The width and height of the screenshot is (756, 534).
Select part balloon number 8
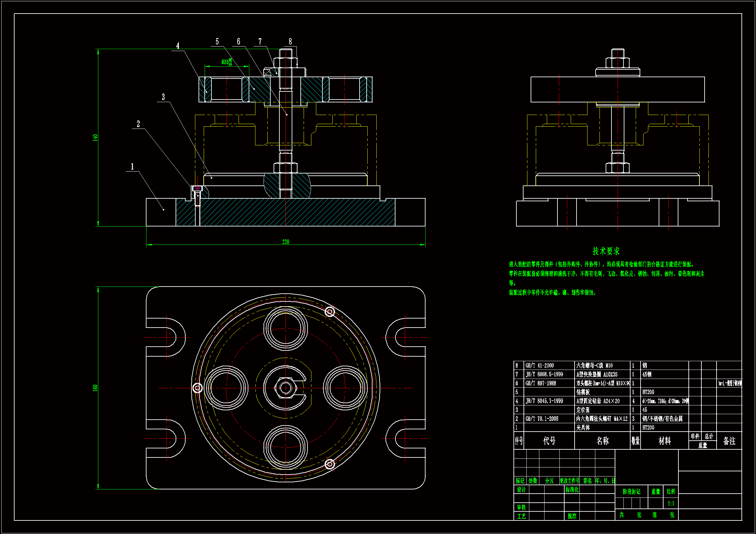click(290, 41)
